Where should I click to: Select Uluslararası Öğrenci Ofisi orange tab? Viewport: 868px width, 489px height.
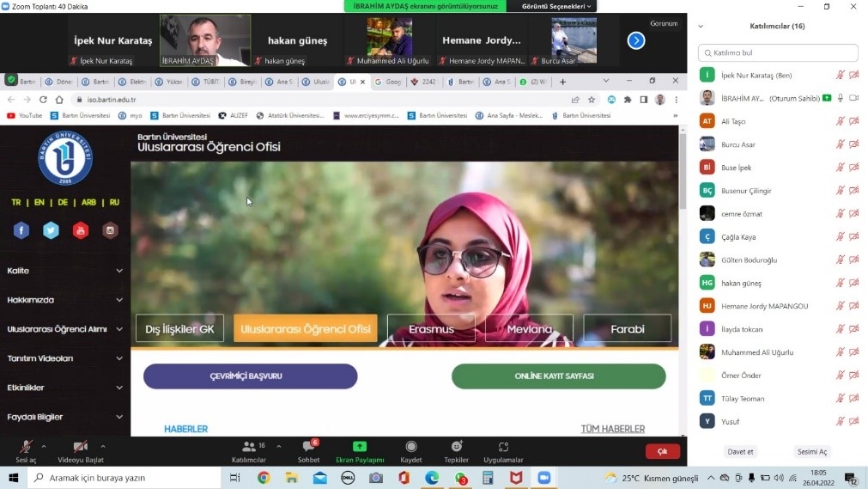[306, 328]
